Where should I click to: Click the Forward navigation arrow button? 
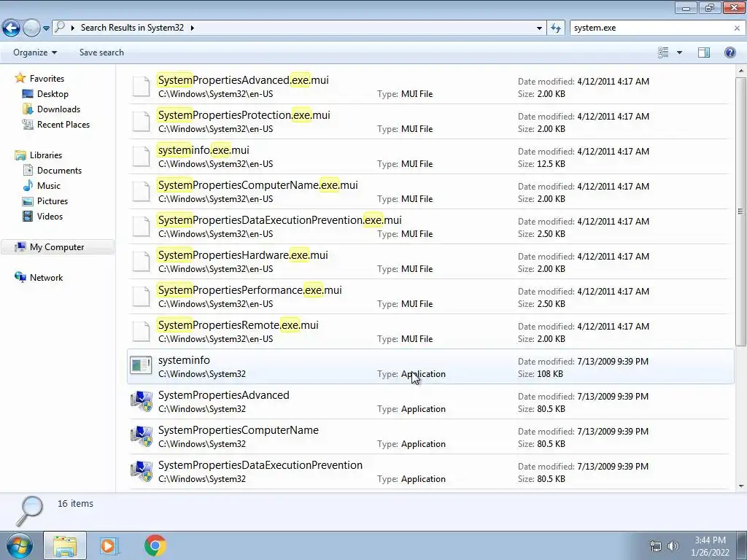coord(31,28)
